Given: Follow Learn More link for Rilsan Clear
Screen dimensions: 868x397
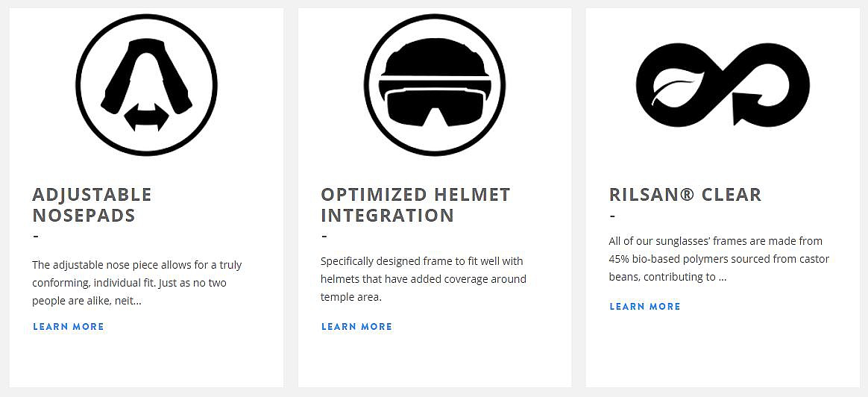Looking at the screenshot, I should pyautogui.click(x=645, y=307).
